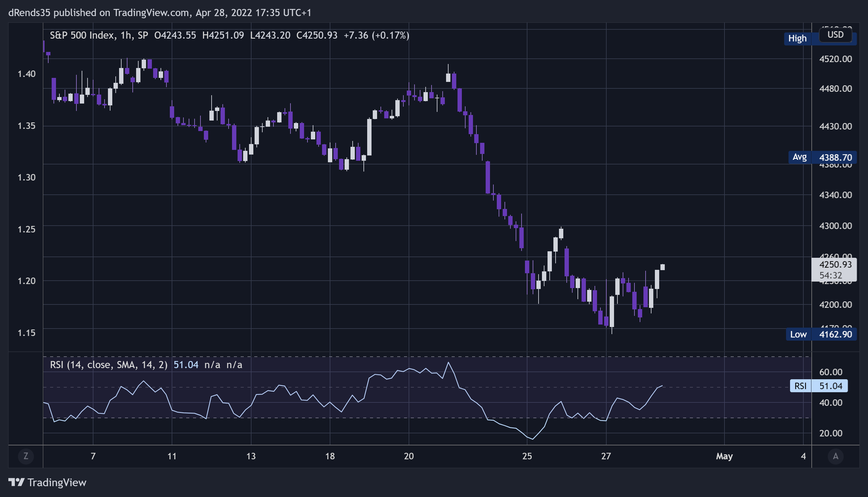
Task: Click the date label 4 on time axis
Action: point(803,457)
